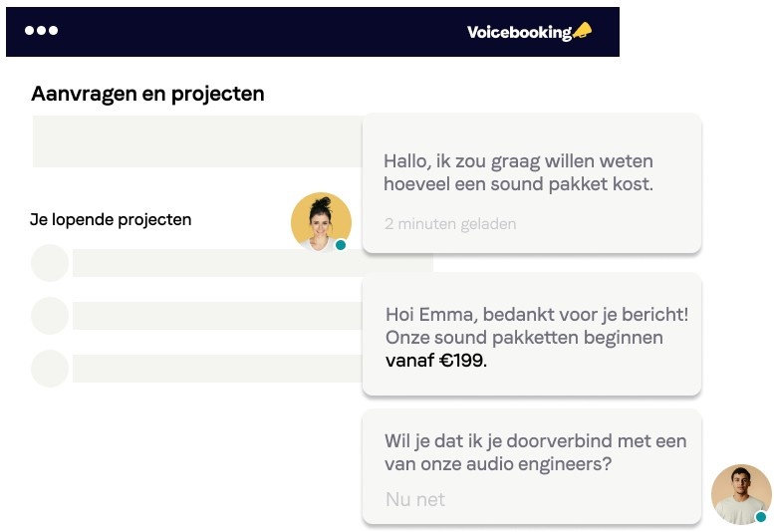Click the megaphone icon beside Voicebooking

click(583, 31)
